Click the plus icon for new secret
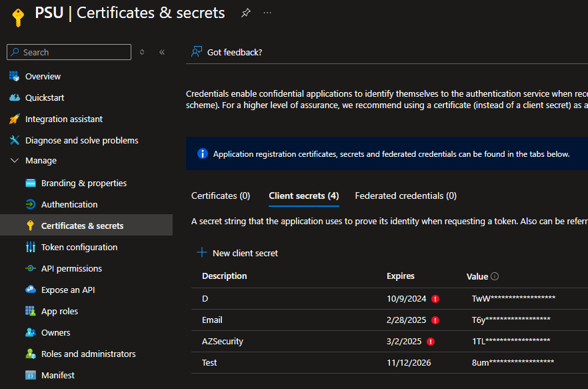Image resolution: width=588 pixels, height=389 pixels. [x=202, y=253]
